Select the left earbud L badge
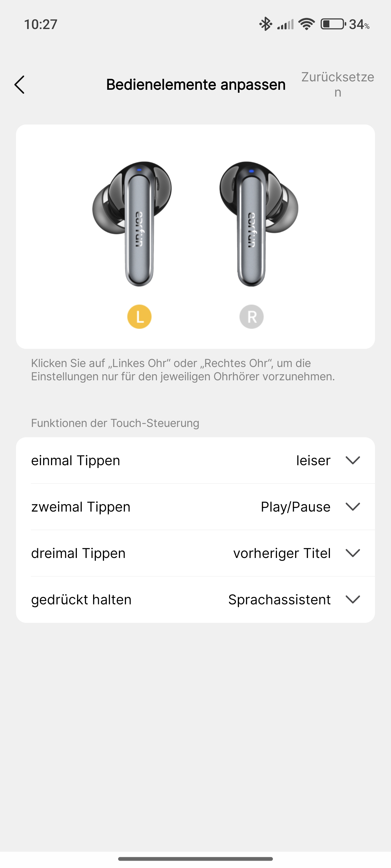The image size is (391, 868). click(139, 316)
